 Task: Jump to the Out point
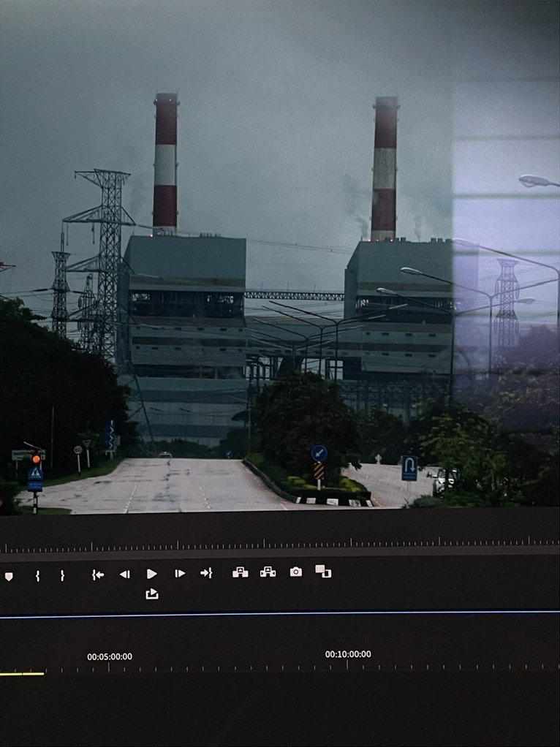(206, 573)
